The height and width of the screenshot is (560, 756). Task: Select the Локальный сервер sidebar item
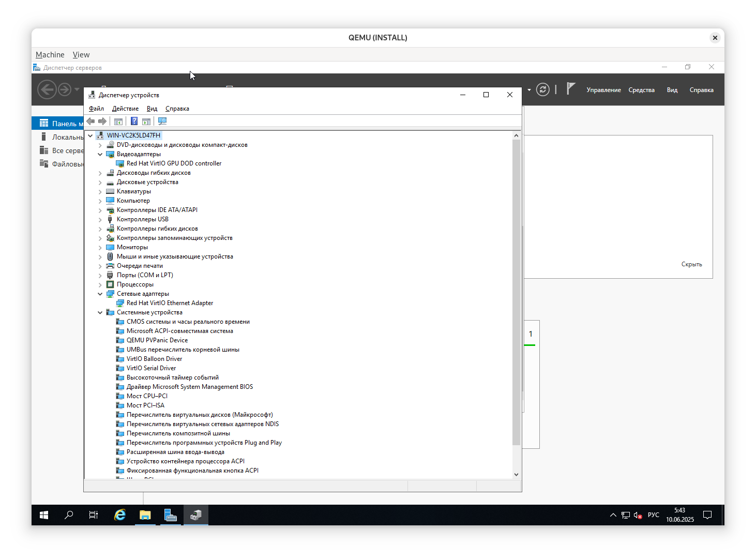click(58, 137)
